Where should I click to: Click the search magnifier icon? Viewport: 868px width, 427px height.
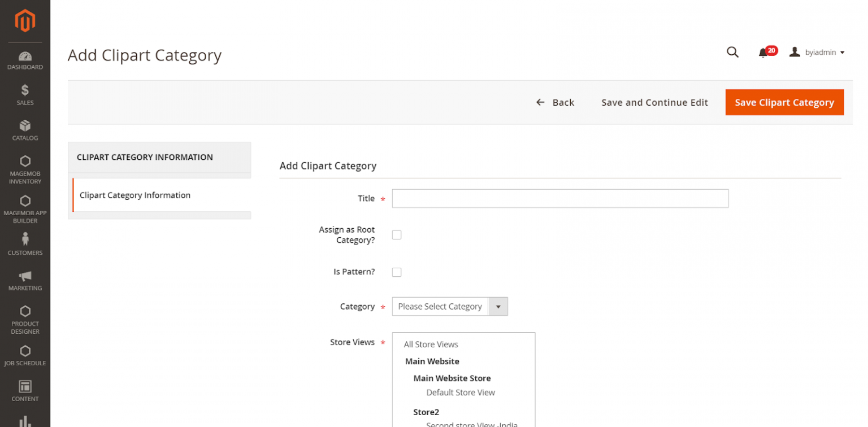(x=732, y=52)
